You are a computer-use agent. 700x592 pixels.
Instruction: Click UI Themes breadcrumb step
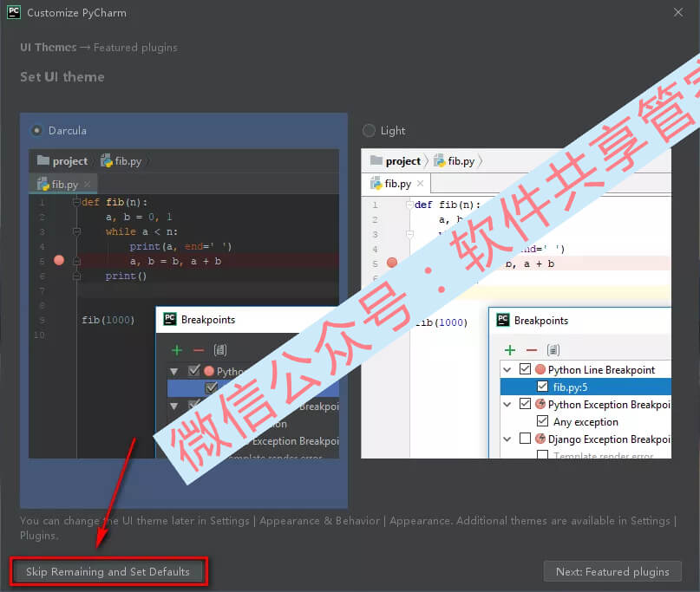click(49, 48)
